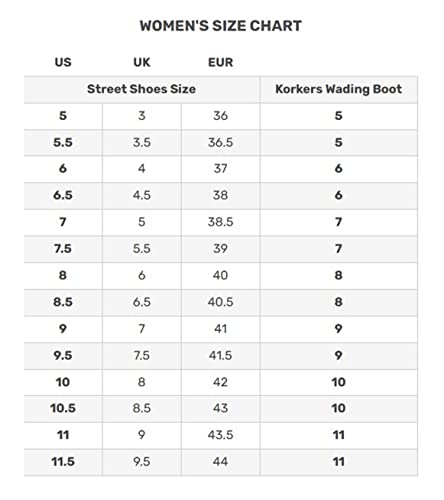
Task: Click EUR size 42 cell
Action: tap(220, 382)
